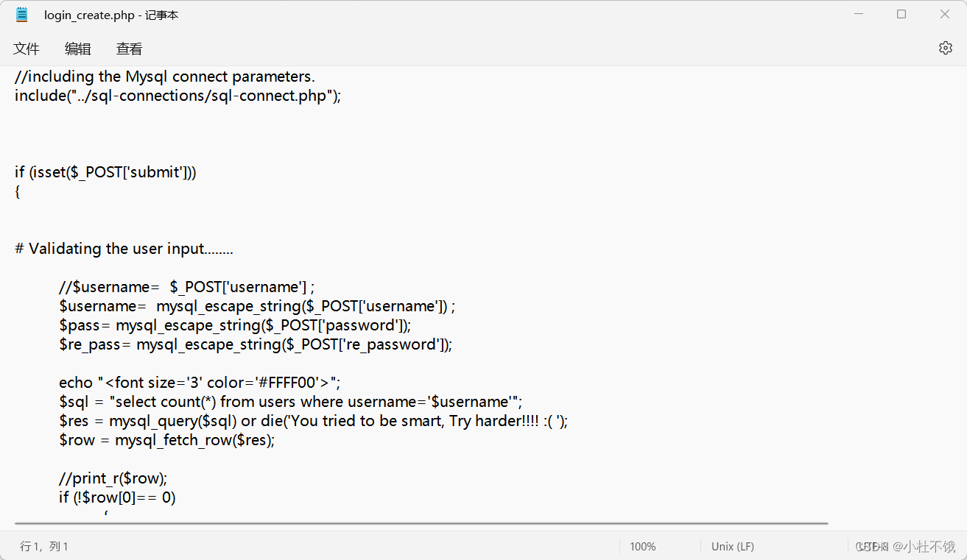This screenshot has height=560, width=967.
Task: Click the 100% zoom indicator in the status bar
Action: click(642, 547)
